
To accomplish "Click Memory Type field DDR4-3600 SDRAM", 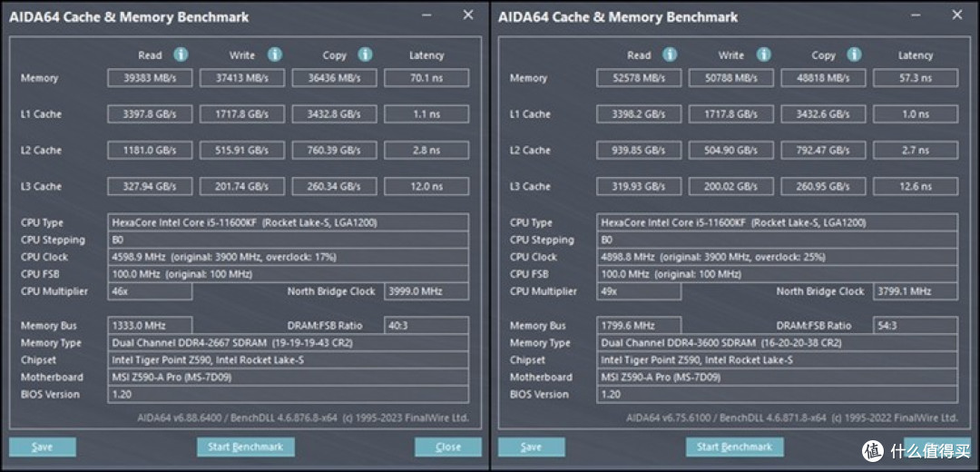I will pos(777,342).
